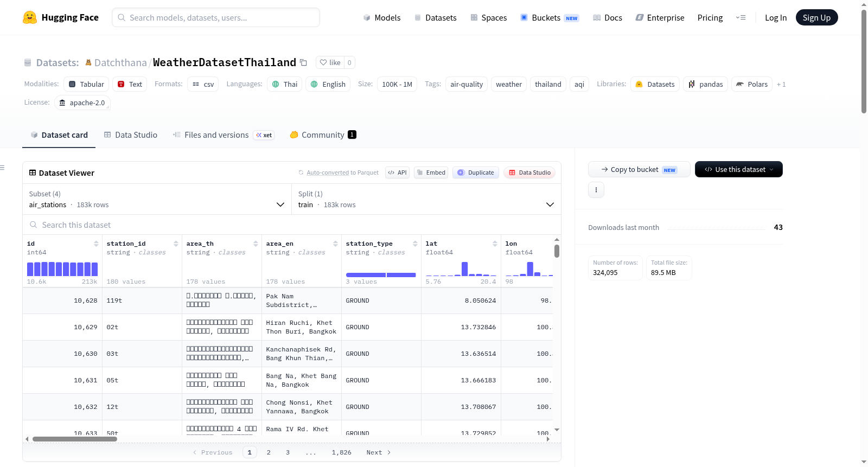Click the Polars library tag
The height and width of the screenshot is (467, 868).
752,84
